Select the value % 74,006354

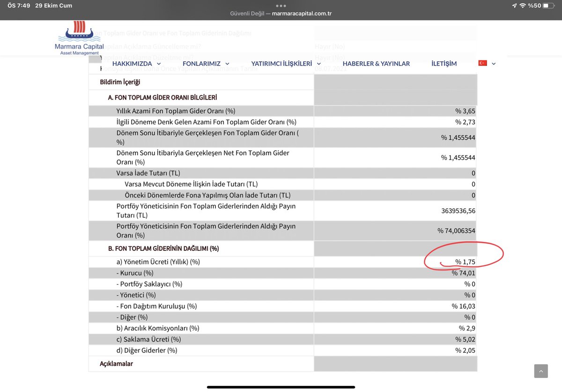[457, 231]
